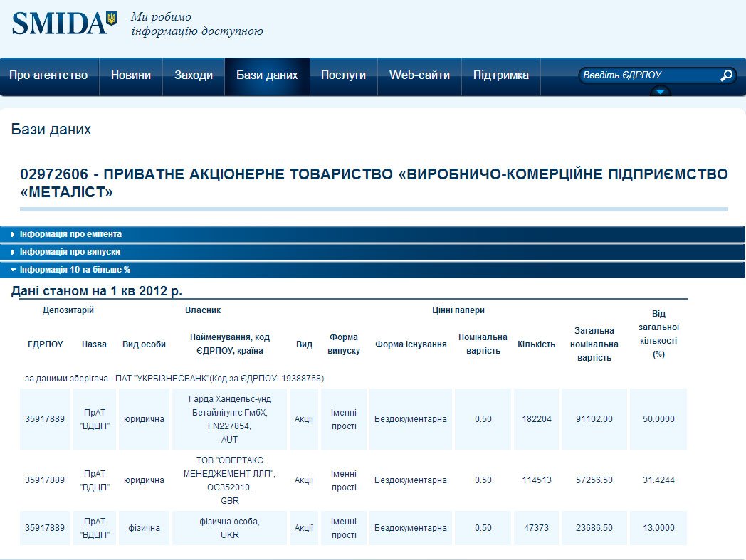Expand the Інформація про випуски section
The image size is (746, 560).
tap(372, 252)
